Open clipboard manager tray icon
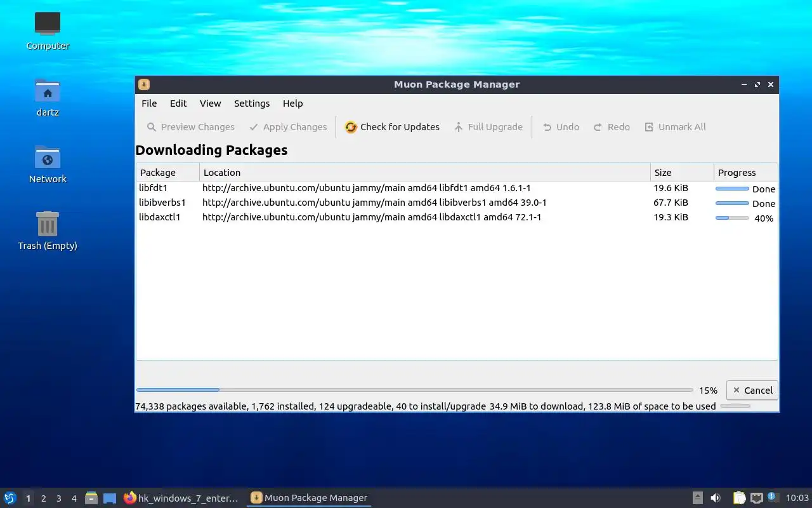Viewport: 812px width, 508px height. pyautogui.click(x=739, y=498)
